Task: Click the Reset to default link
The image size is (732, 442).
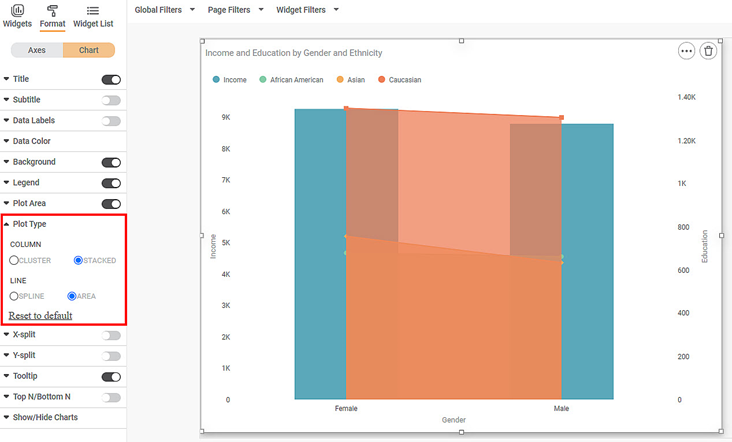Action: [x=41, y=316]
